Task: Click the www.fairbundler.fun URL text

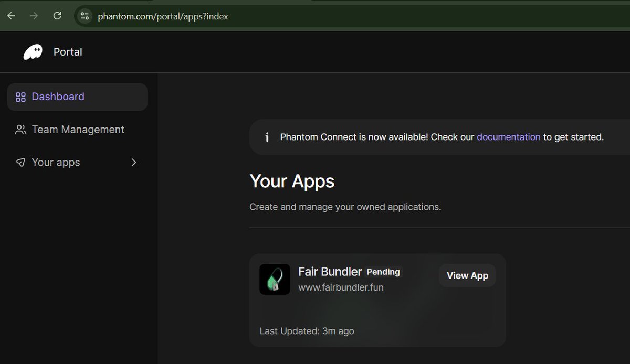Action: (341, 287)
